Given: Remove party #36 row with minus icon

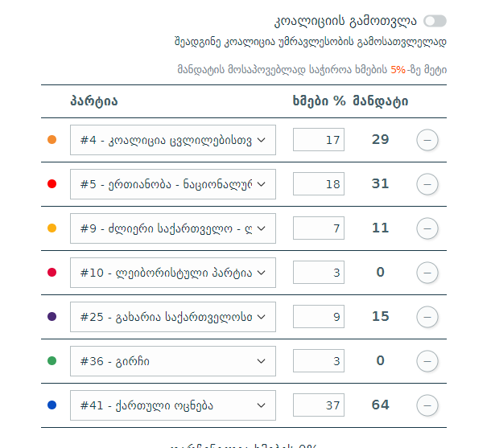Looking at the screenshot, I should coord(427,361).
